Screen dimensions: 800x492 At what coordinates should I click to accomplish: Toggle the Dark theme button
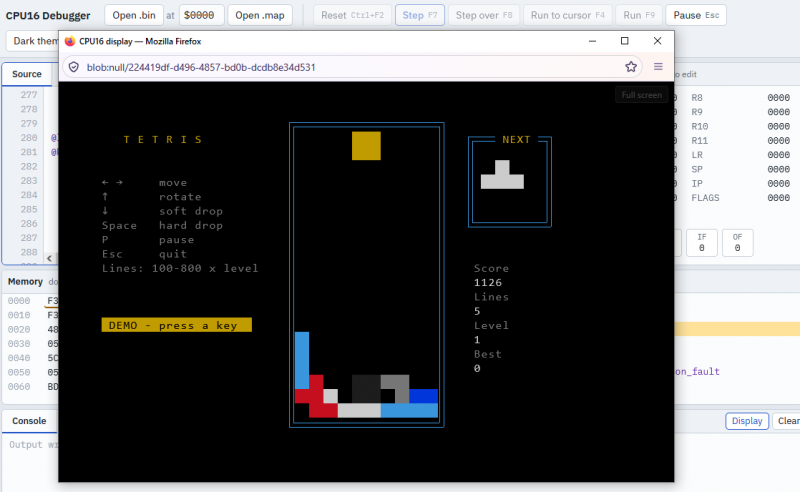click(33, 41)
